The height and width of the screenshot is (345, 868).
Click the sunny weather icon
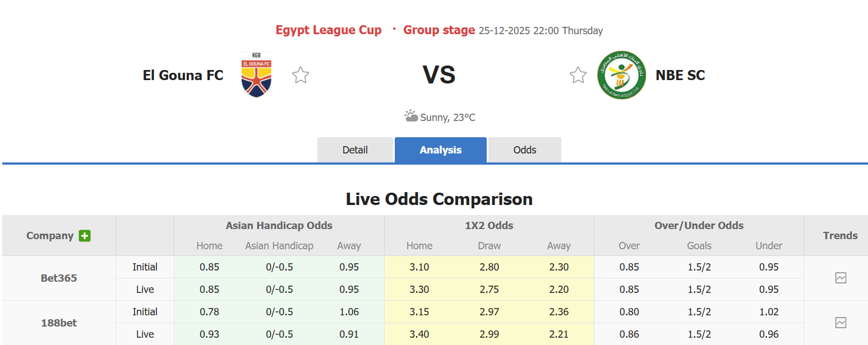pyautogui.click(x=411, y=116)
